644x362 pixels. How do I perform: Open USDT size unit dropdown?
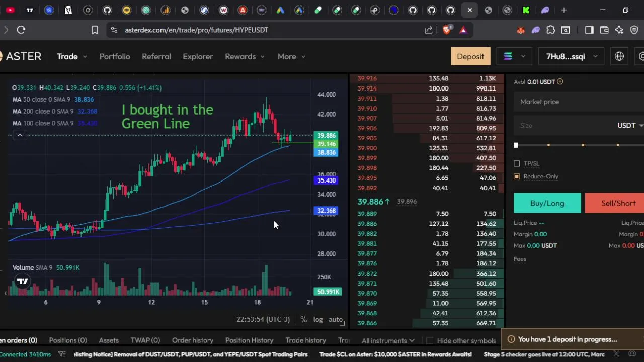tap(630, 125)
